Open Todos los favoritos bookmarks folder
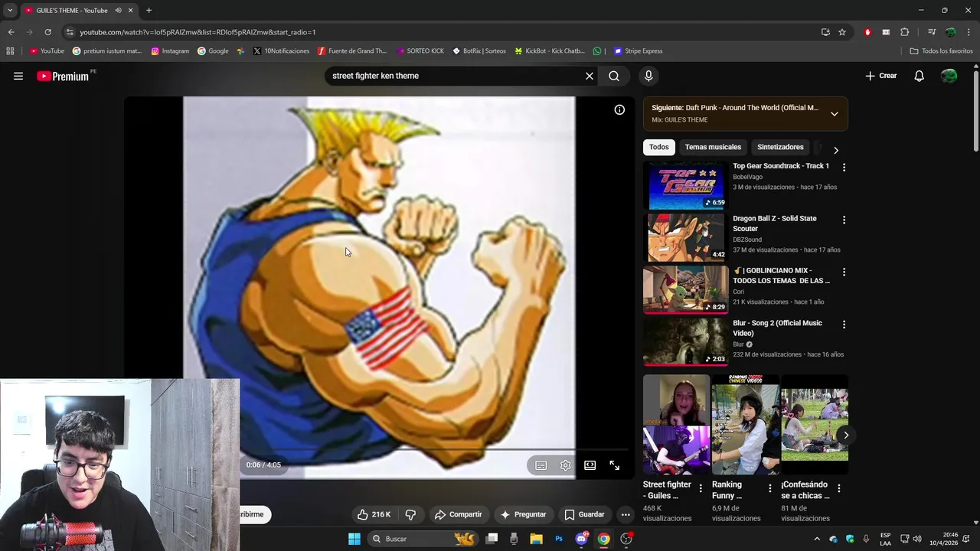Viewport: 980px width, 551px height. [x=941, y=51]
